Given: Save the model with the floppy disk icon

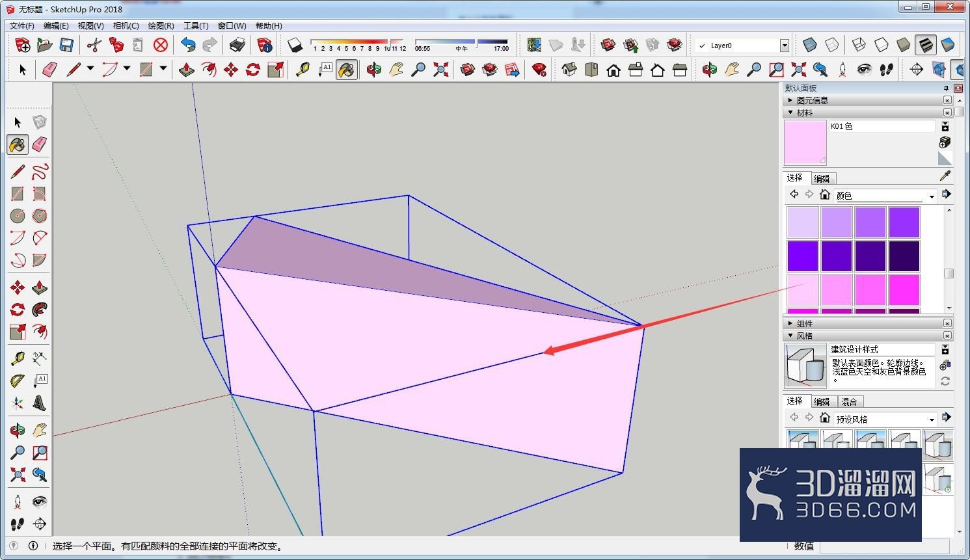Looking at the screenshot, I should (66, 45).
